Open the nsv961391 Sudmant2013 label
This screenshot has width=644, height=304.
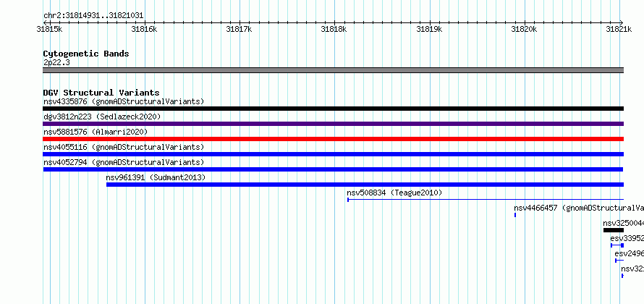156,177
